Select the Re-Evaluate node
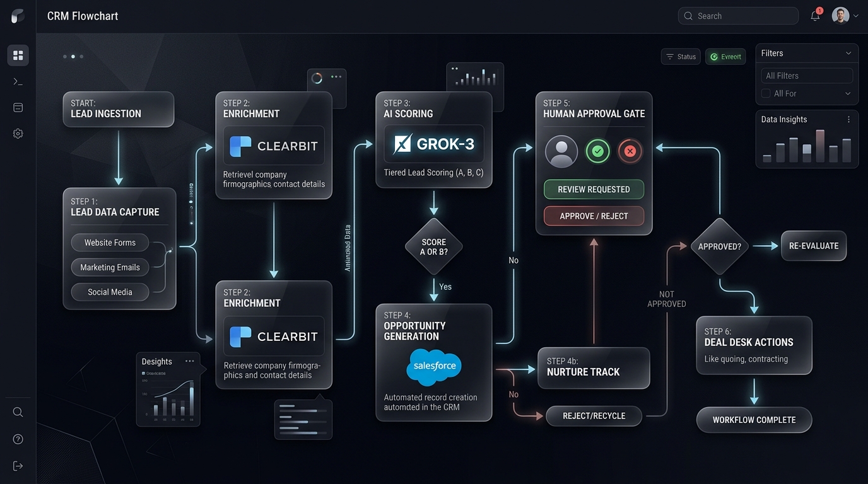Screen dimensions: 868x484 pyautogui.click(x=814, y=246)
